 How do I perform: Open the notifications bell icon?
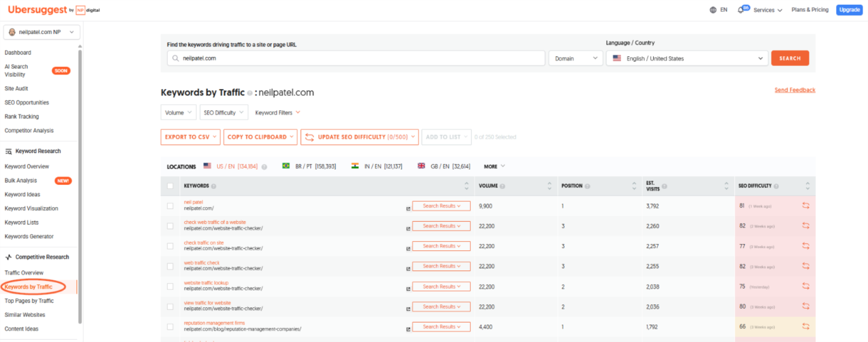[x=741, y=10]
